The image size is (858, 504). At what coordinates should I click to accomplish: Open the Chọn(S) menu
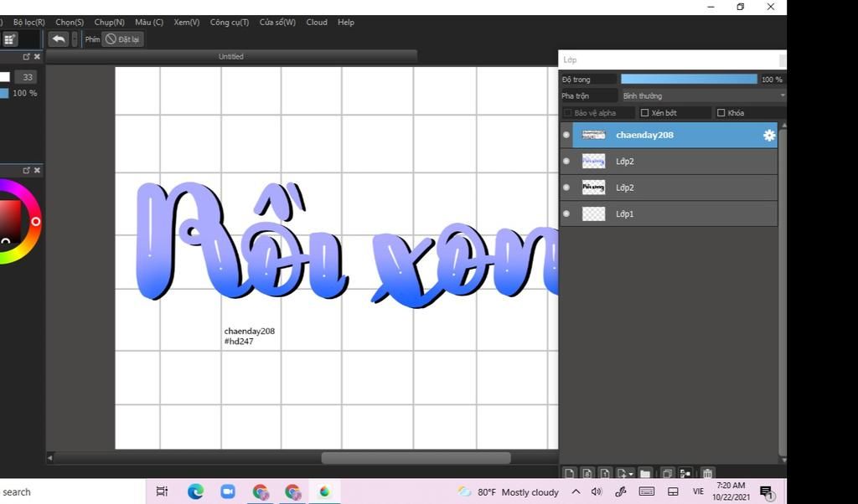[x=70, y=23]
